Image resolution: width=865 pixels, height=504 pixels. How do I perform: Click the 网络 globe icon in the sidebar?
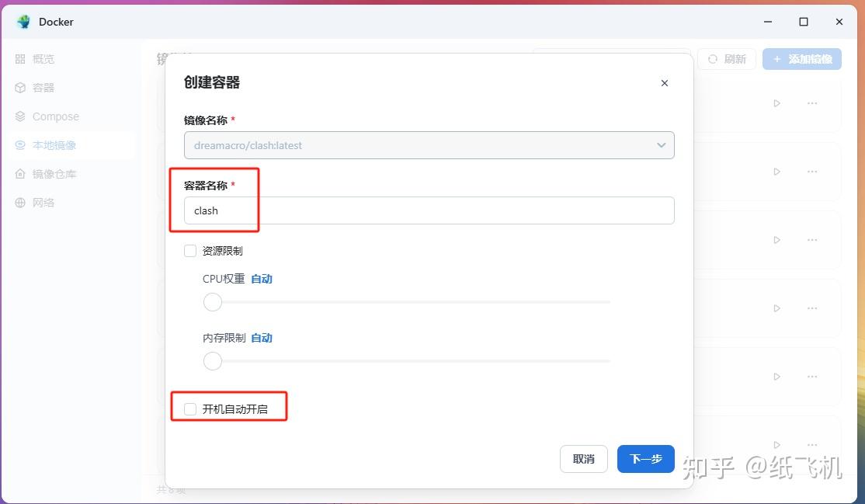coord(21,202)
